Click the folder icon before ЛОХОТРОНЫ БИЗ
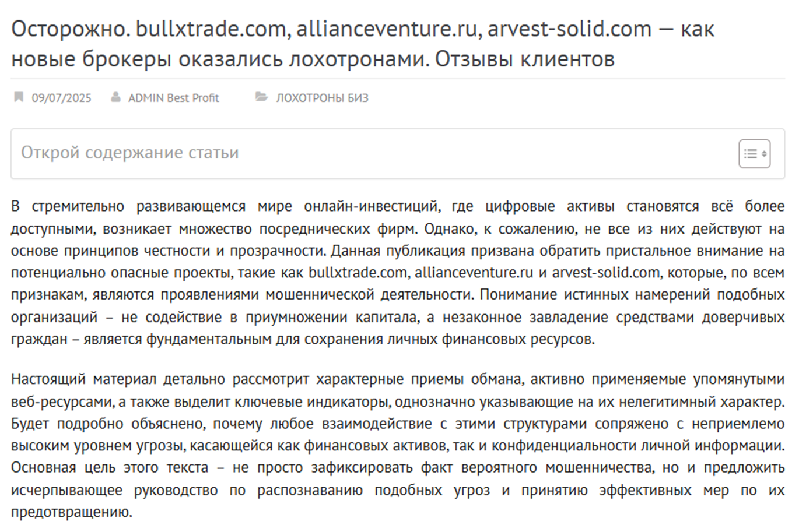This screenshot has width=799, height=532. click(261, 97)
